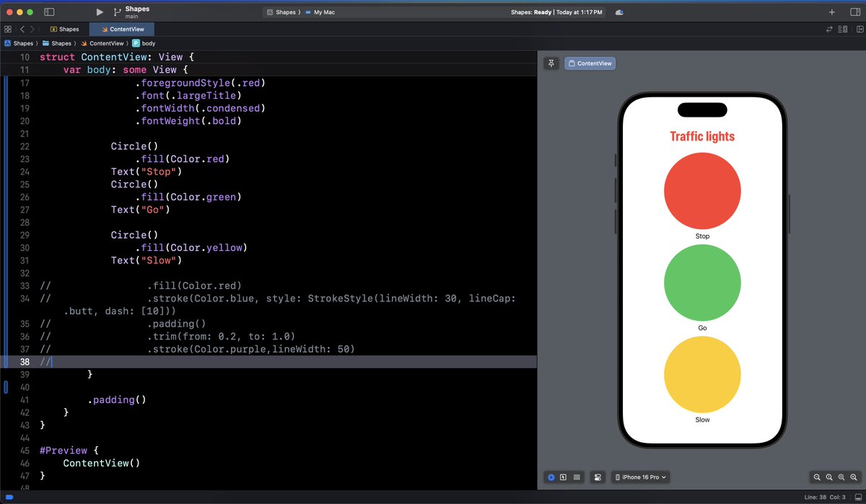
Task: Click #Preview macro line 45
Action: pyautogui.click(x=68, y=451)
